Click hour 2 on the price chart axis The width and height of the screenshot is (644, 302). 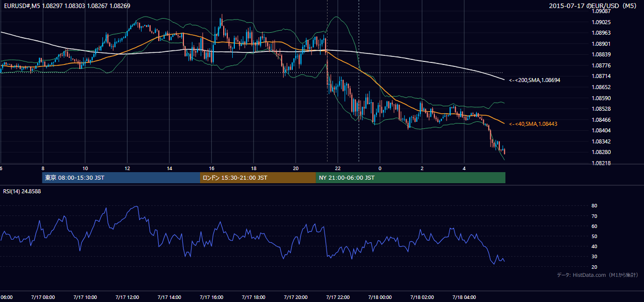click(422, 169)
